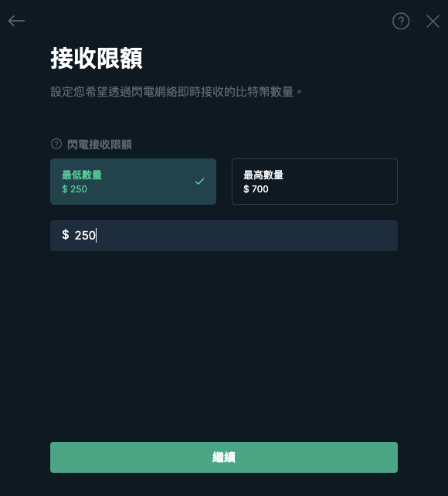Click the 最高數量 label text
The width and height of the screenshot is (448, 496).
click(263, 175)
